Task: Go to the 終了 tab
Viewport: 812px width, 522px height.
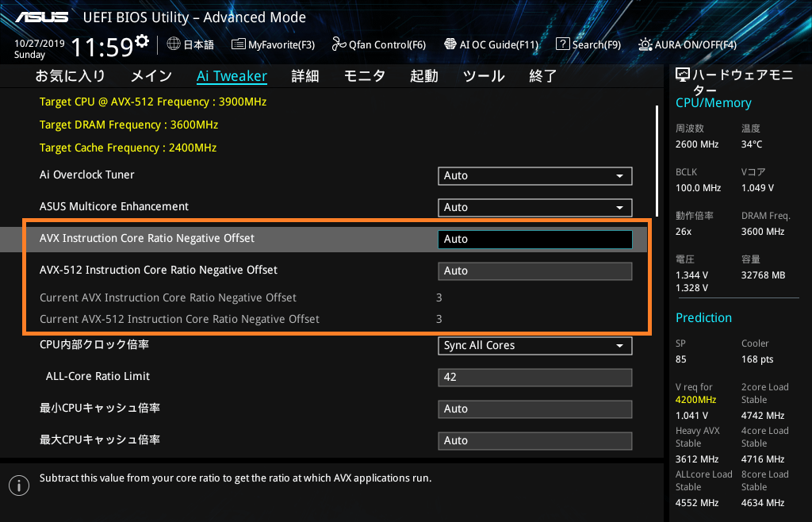Action: pyautogui.click(x=542, y=76)
